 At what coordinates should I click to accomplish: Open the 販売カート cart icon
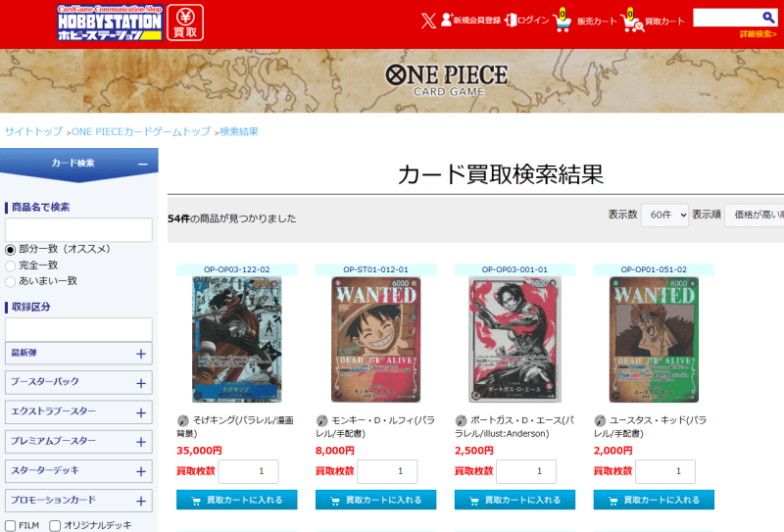(563, 20)
